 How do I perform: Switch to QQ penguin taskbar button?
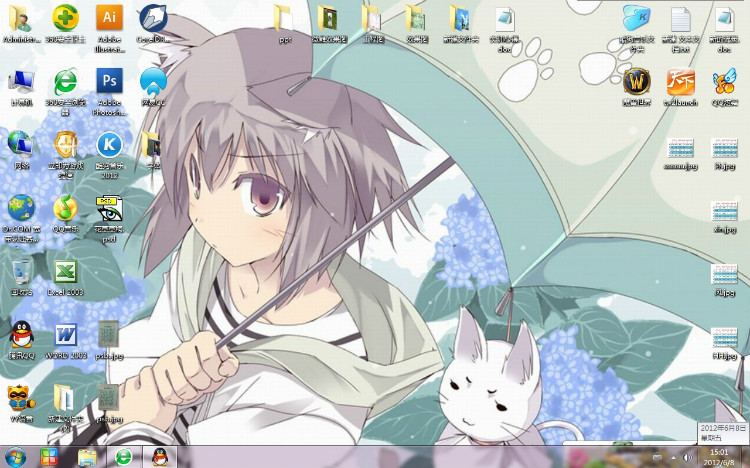(x=160, y=457)
